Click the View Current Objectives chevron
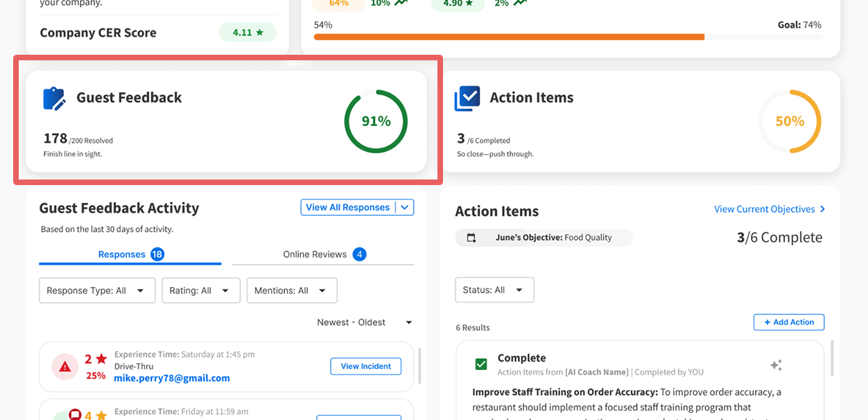 tap(823, 209)
